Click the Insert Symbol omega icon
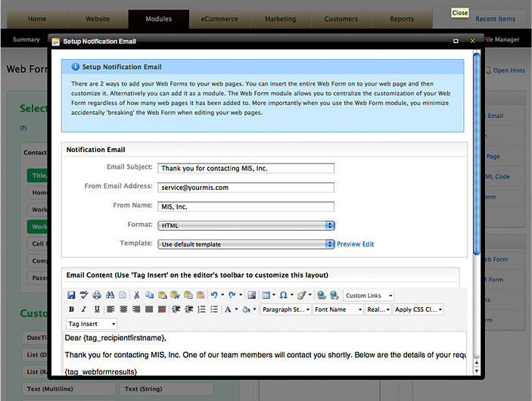 [283, 295]
